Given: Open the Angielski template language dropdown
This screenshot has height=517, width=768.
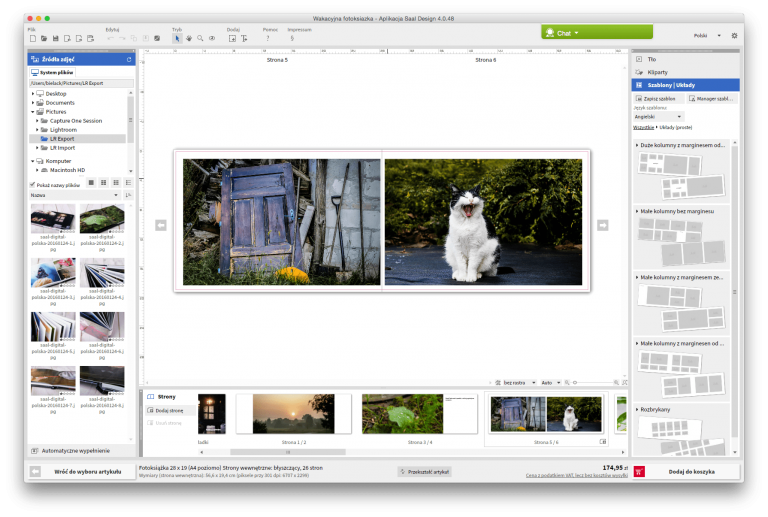Looking at the screenshot, I should point(658,117).
